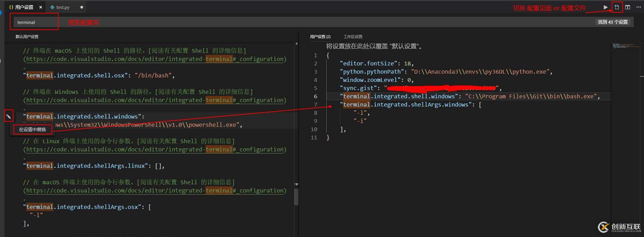Screen dimensions: 644x237
Task: Open the three-dot more actions menu
Action: (639, 7)
